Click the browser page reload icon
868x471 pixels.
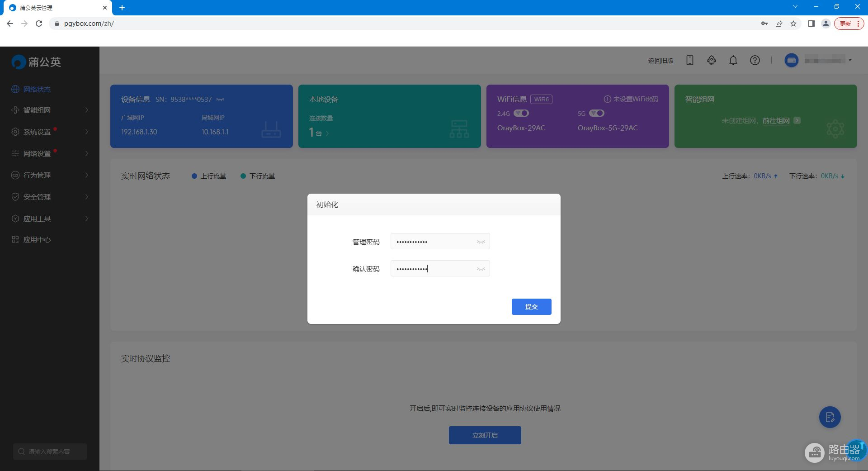39,24
